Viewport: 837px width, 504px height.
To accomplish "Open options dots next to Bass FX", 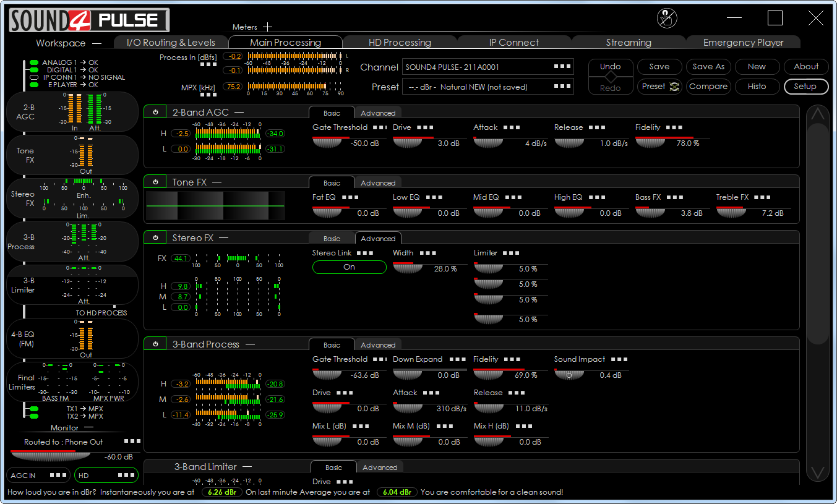I will (x=675, y=197).
